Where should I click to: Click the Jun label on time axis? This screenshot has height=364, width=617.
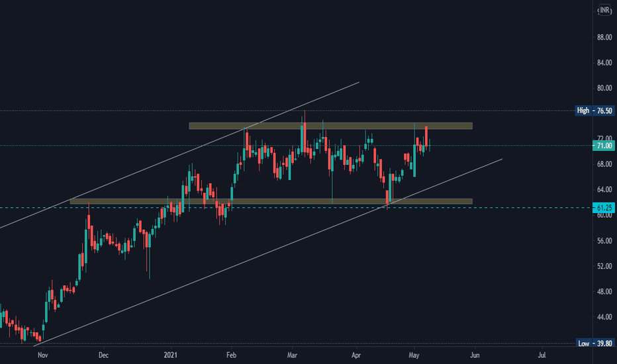click(x=475, y=355)
